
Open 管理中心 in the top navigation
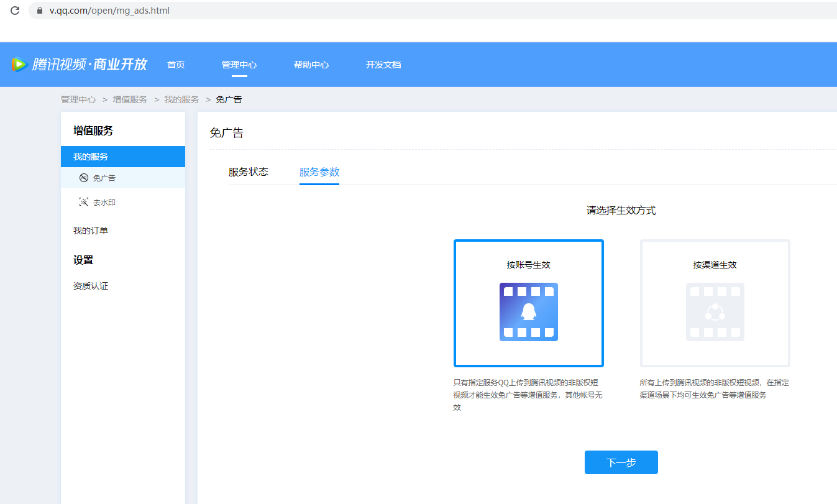239,65
